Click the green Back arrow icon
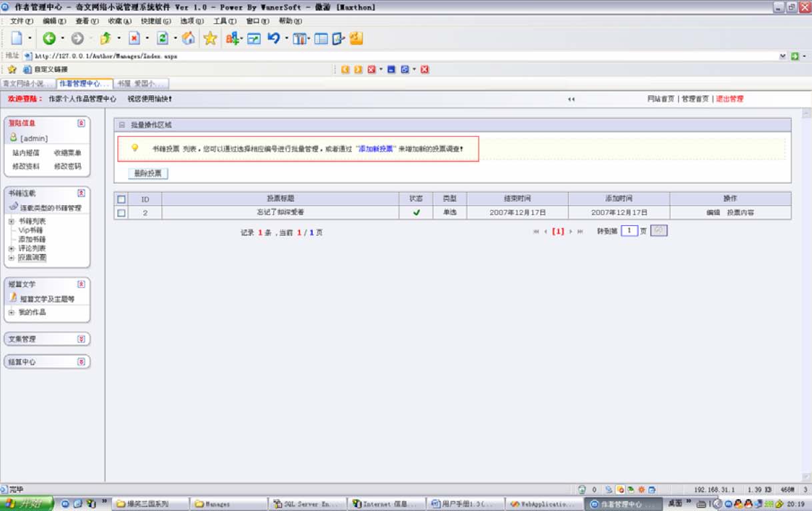812x511 pixels. pos(49,39)
